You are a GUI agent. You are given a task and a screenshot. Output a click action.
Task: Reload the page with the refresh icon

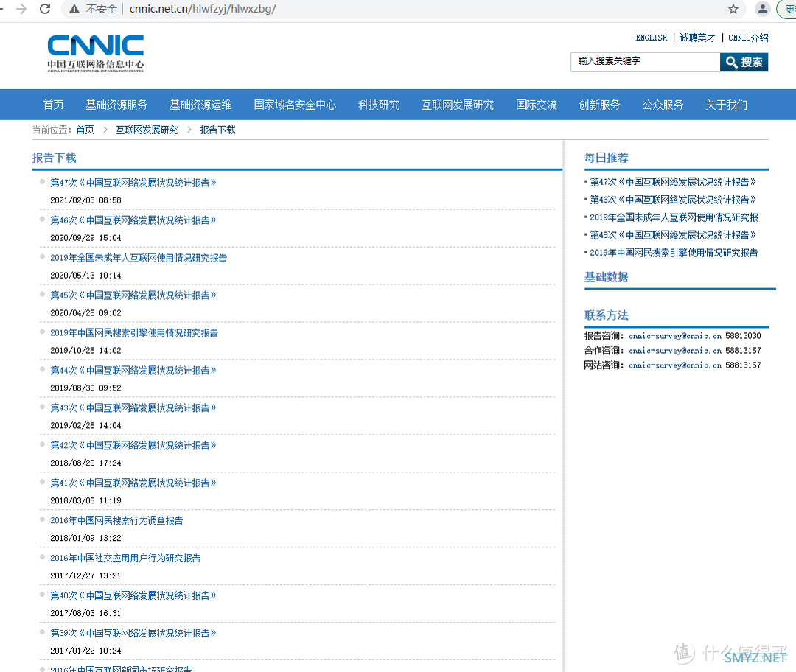coord(45,9)
